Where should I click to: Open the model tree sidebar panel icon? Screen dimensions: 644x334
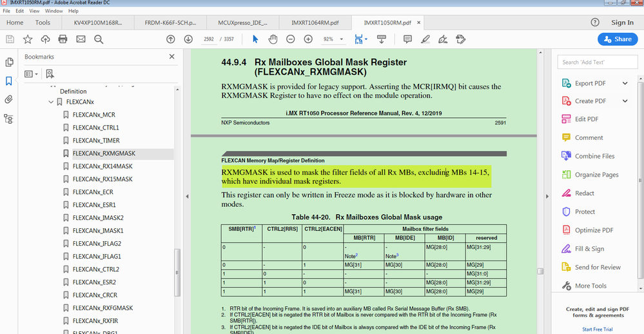pos(8,119)
